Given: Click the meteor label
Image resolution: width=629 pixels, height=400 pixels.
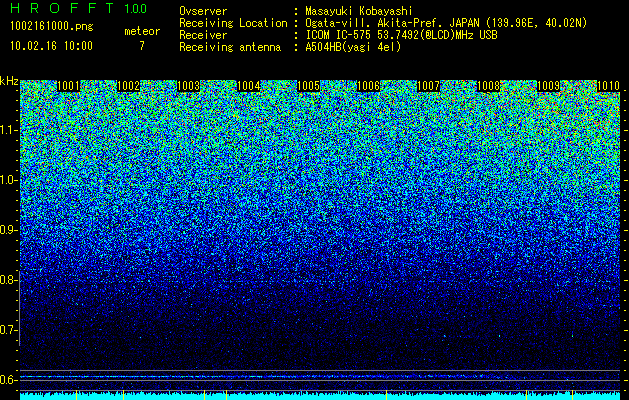Looking at the screenshot, I should [142, 31].
